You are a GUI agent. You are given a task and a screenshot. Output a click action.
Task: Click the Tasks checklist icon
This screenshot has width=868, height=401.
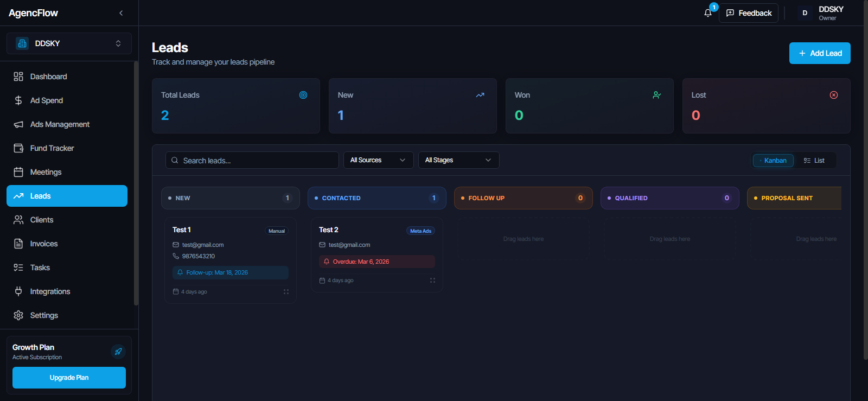(x=18, y=268)
